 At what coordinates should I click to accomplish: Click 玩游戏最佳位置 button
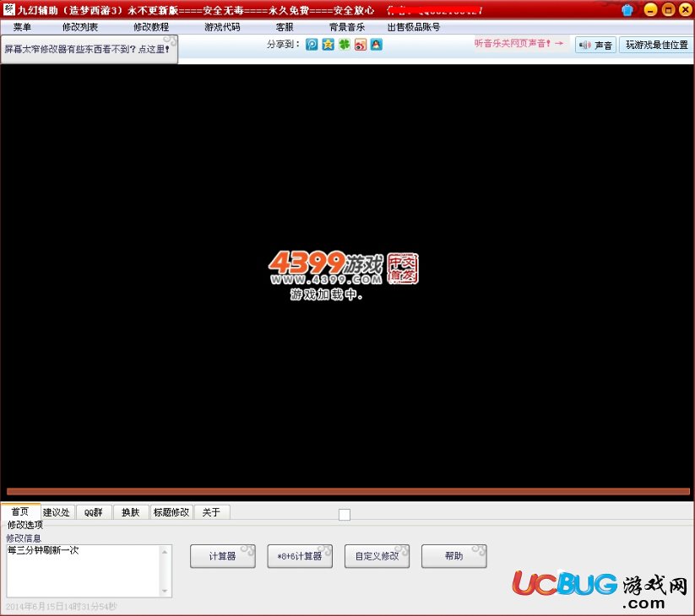click(x=656, y=45)
